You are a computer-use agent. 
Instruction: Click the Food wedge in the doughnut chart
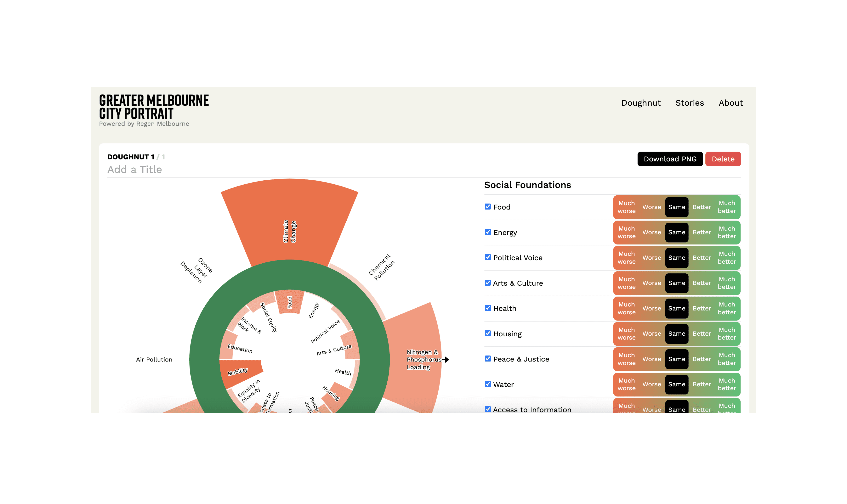(x=289, y=302)
